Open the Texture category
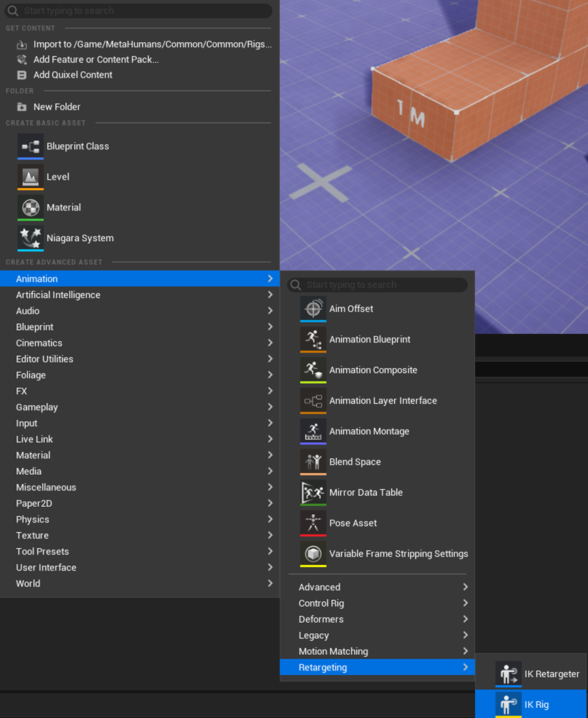The width and height of the screenshot is (588, 718). click(140, 535)
